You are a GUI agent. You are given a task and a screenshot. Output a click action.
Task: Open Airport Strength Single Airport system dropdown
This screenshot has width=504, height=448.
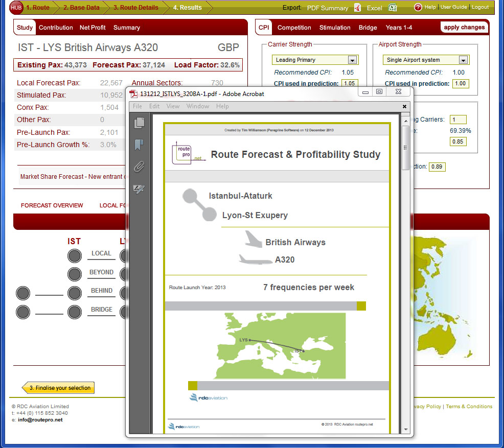pyautogui.click(x=463, y=60)
